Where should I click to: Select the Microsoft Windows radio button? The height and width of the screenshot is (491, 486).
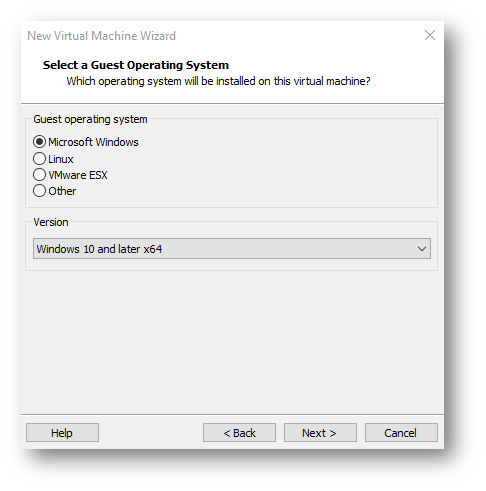pyautogui.click(x=39, y=142)
